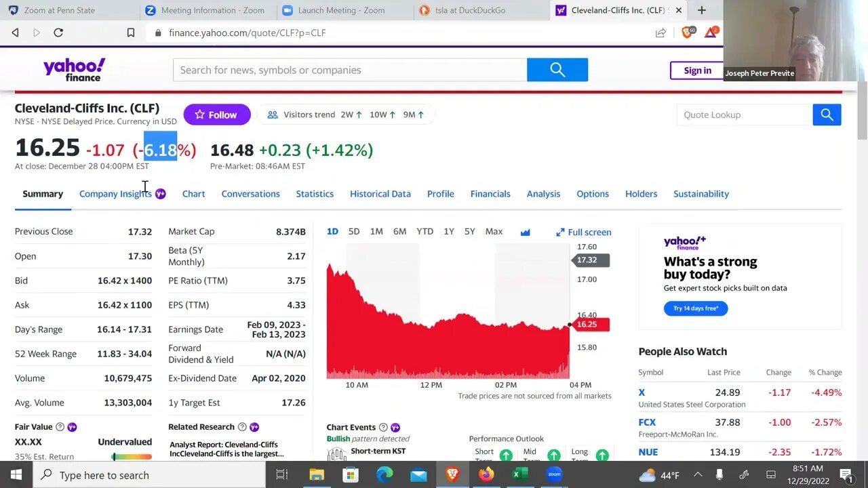Viewport: 868px width, 488px height.
Task: Click the Sign in button
Action: tap(697, 70)
